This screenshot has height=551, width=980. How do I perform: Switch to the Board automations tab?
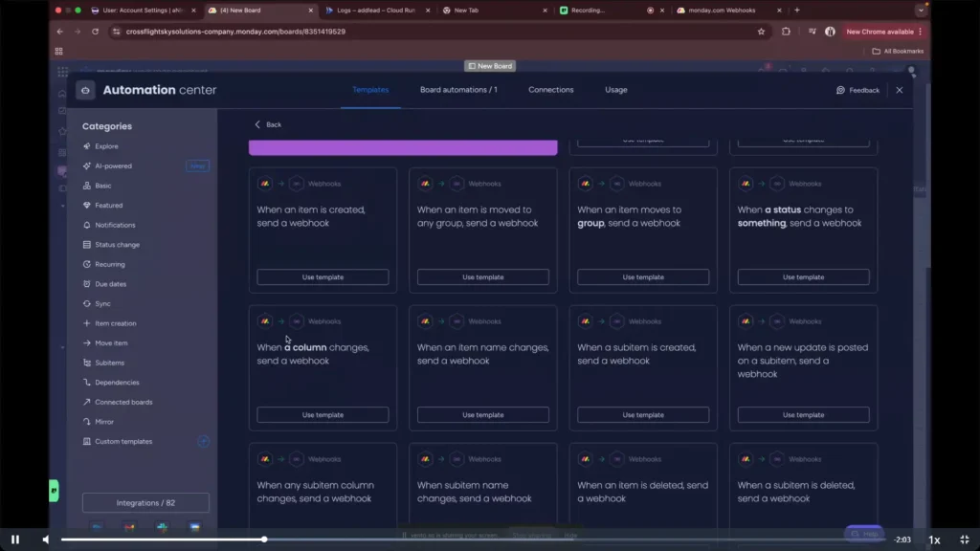(458, 90)
